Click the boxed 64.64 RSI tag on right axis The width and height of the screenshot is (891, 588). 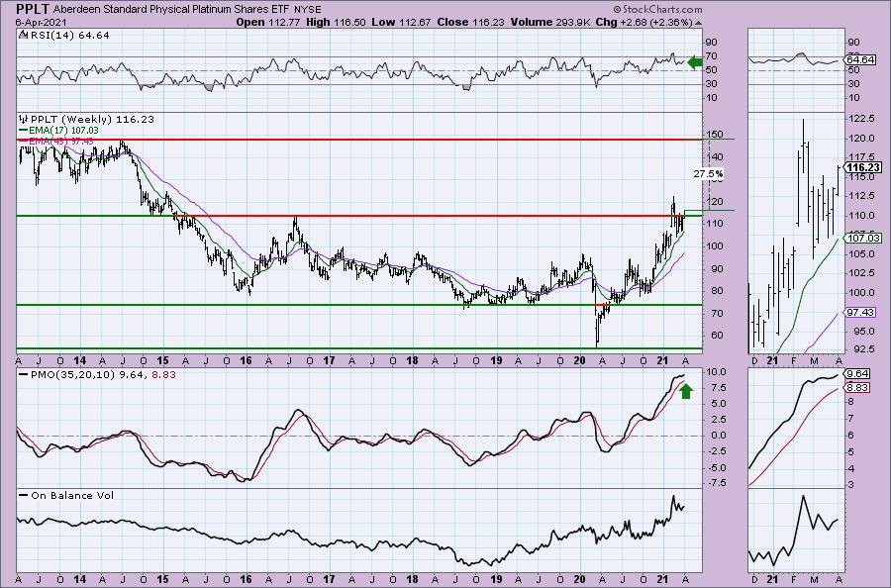[860, 59]
